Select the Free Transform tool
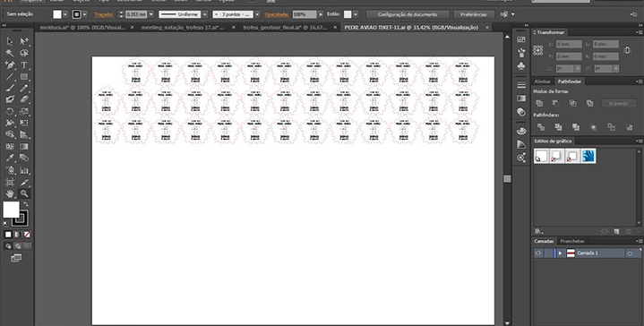 pyautogui.click(x=24, y=123)
